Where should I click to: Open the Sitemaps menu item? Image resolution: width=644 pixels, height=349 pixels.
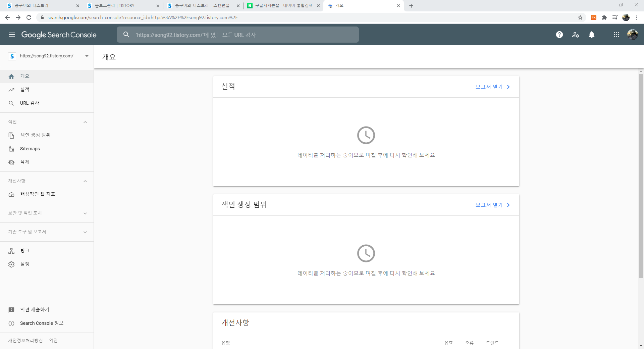47,149
